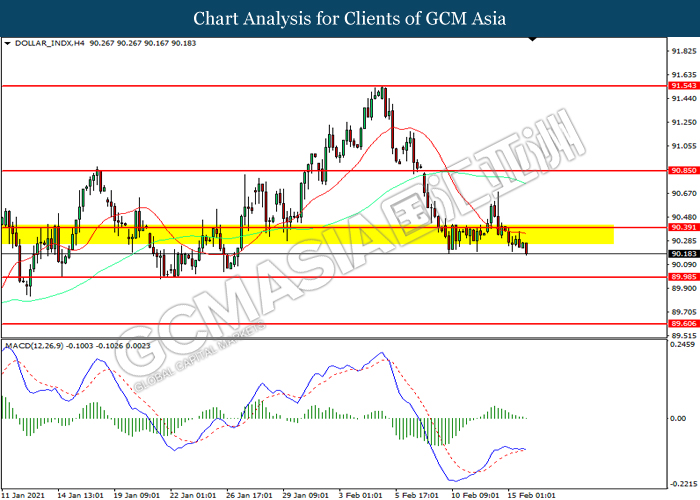Click the 91.250 price axis value
The image size is (700, 500).
point(684,122)
